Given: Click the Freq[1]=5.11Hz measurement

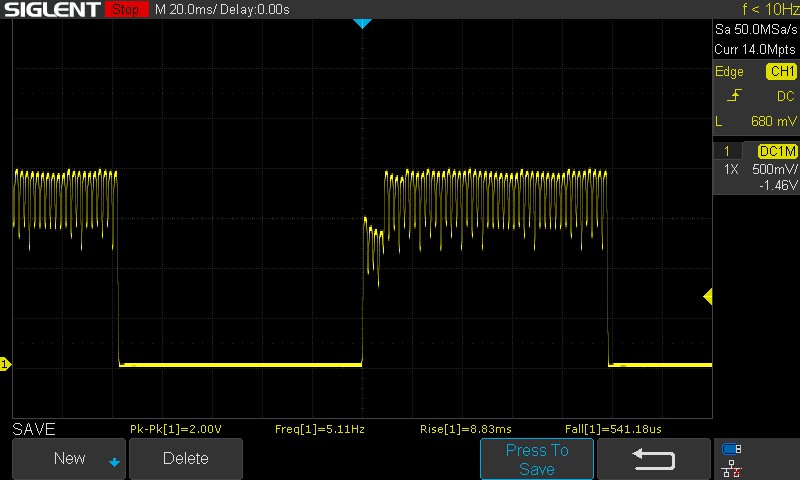Looking at the screenshot, I should 319,429.
